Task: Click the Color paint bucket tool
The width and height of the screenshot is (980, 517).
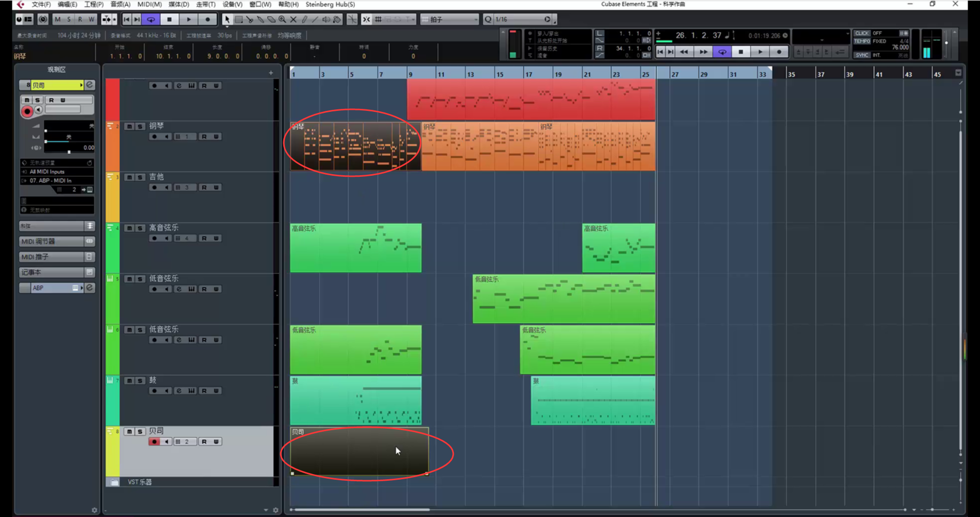Action: (x=337, y=19)
